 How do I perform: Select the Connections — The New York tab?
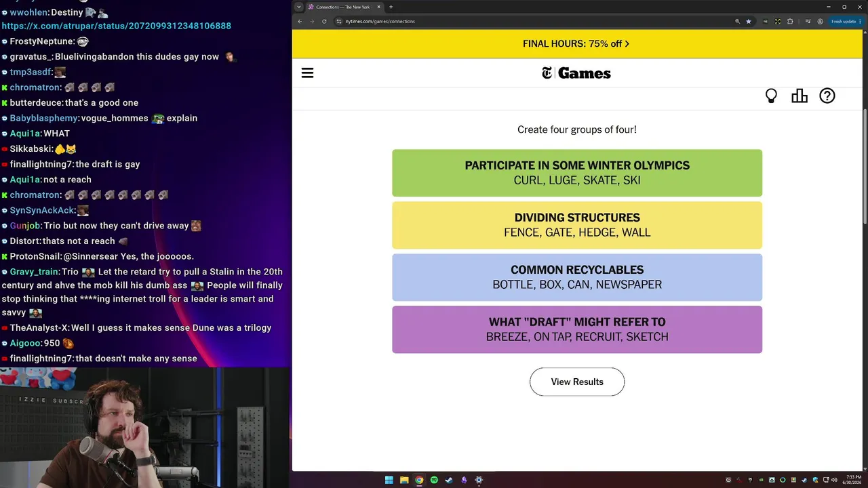[x=344, y=7]
